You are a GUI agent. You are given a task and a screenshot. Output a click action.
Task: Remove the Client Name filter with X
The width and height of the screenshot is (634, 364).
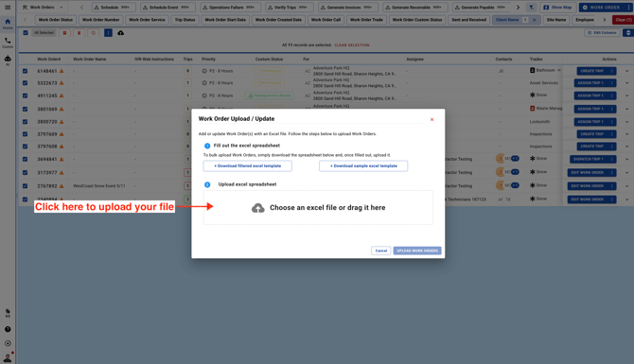click(x=534, y=20)
